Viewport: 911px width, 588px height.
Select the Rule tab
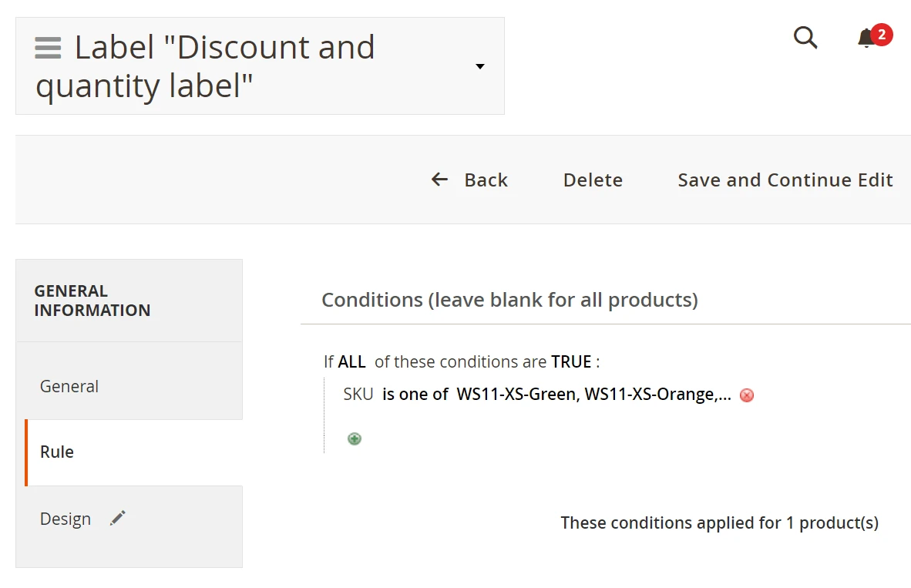point(57,452)
